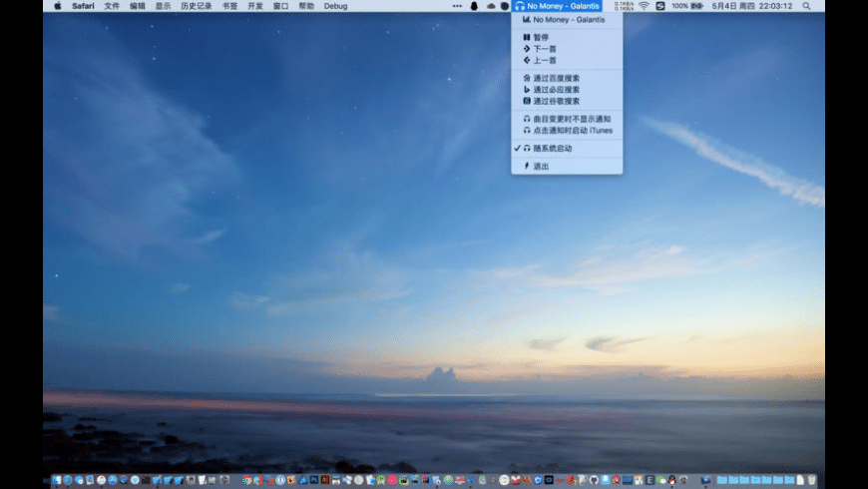The image size is (868, 489).
Task: Click the headphones icon in the menu bar
Action: [x=520, y=6]
